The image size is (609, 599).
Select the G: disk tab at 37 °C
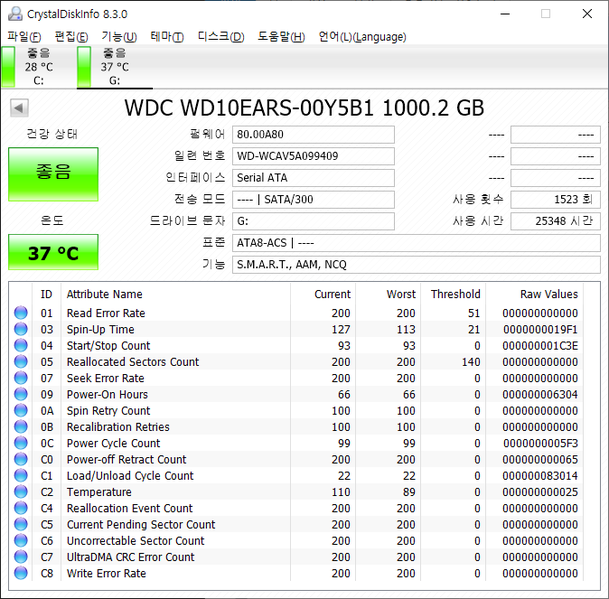115,67
